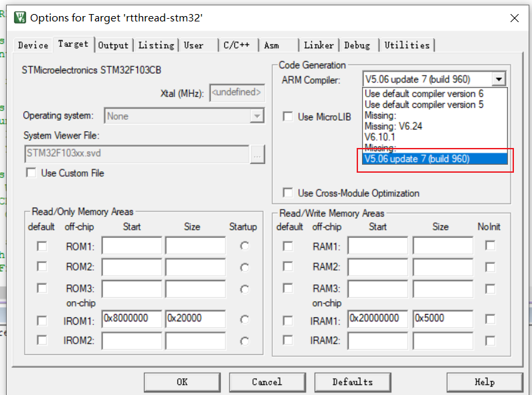Click the Xtal (MHz) field
The image size is (532, 395).
coord(237,92)
